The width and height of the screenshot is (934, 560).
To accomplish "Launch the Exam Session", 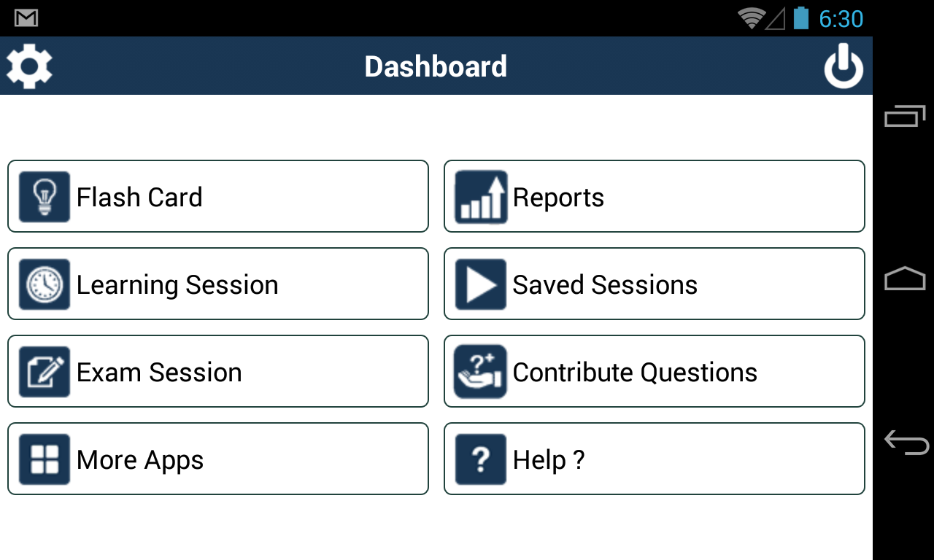I will click(x=217, y=372).
